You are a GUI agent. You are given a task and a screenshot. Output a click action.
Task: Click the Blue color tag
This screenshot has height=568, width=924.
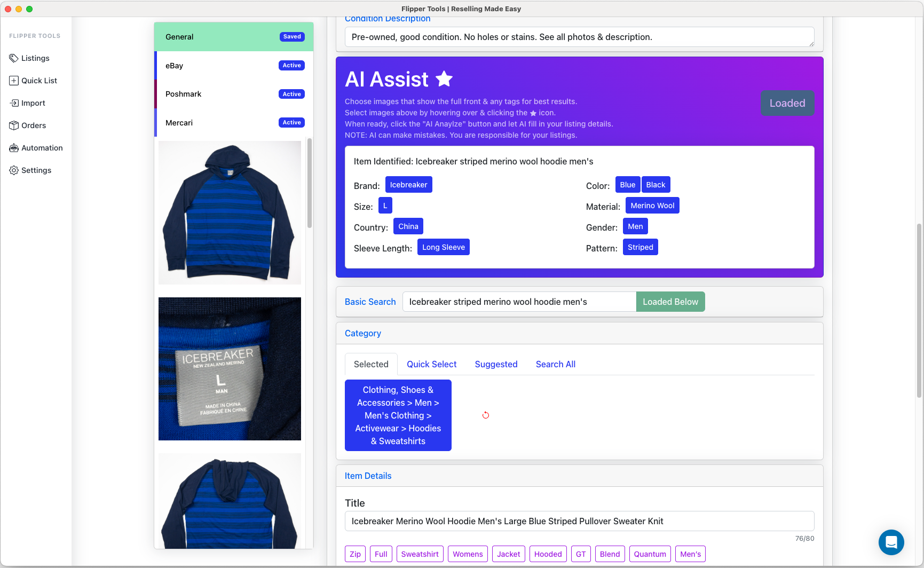(x=627, y=185)
